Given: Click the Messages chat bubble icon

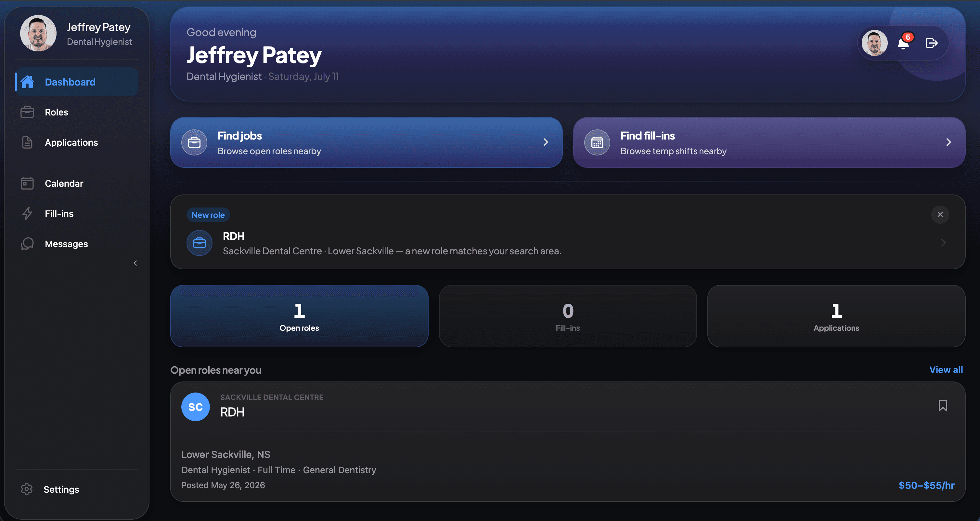Looking at the screenshot, I should 27,244.
